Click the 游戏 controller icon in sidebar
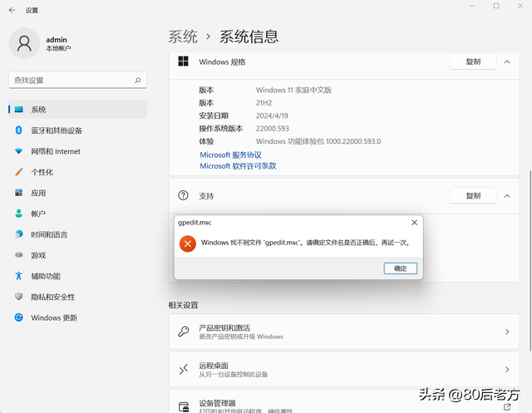 [x=18, y=254]
